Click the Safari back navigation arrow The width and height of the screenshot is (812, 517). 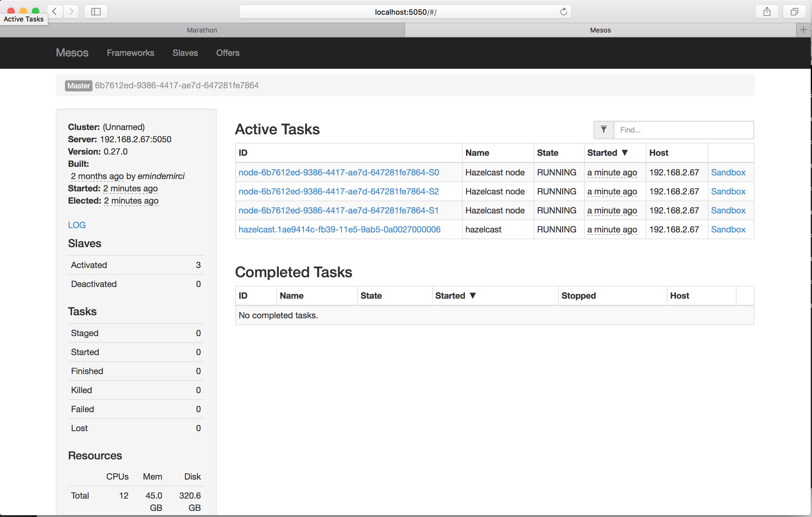(55, 12)
